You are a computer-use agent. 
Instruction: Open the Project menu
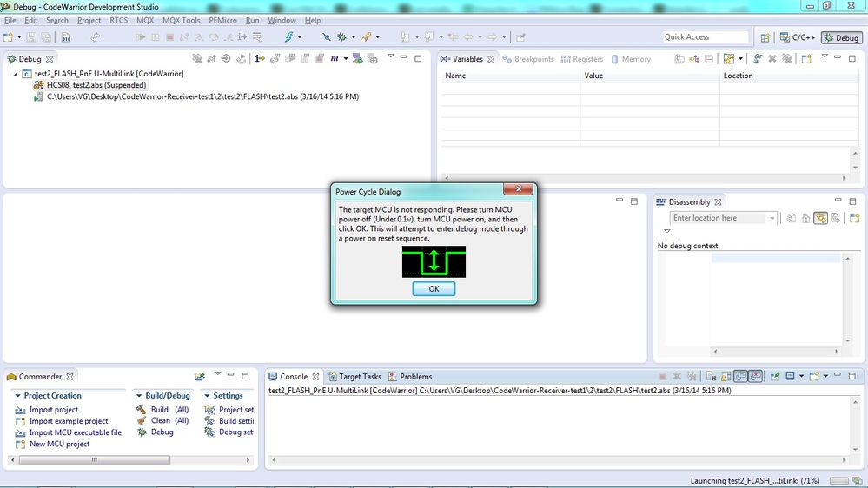pos(89,20)
